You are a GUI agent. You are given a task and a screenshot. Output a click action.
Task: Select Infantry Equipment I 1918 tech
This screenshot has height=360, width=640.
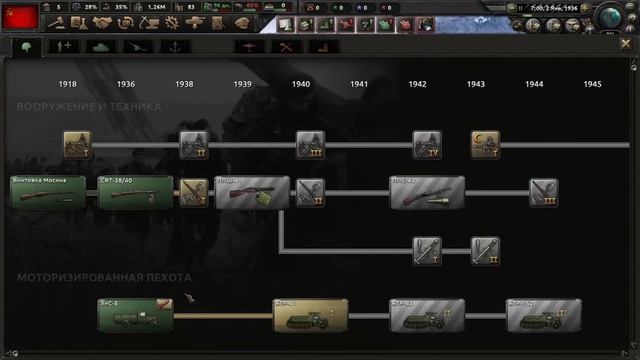(77, 144)
